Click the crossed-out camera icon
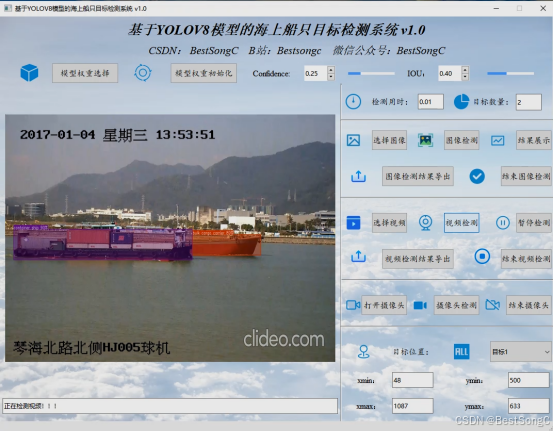The height and width of the screenshot is (432, 554). 493,305
